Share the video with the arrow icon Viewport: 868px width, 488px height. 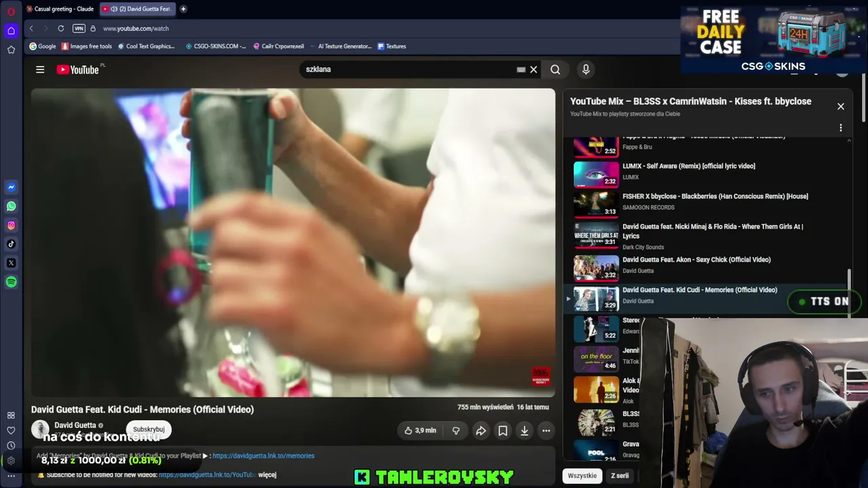click(x=481, y=430)
